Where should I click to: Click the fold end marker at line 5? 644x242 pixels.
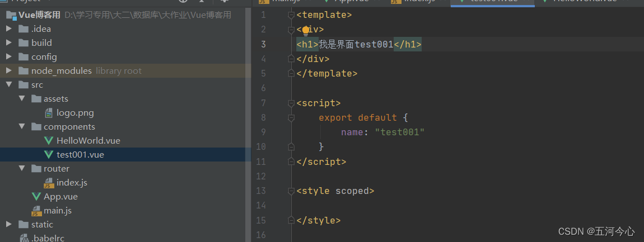click(x=291, y=73)
